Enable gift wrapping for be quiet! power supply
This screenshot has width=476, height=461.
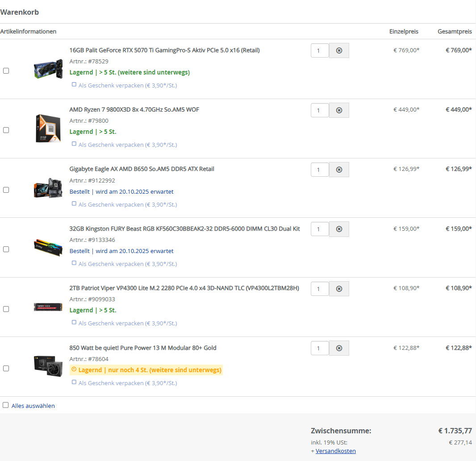[x=74, y=382]
